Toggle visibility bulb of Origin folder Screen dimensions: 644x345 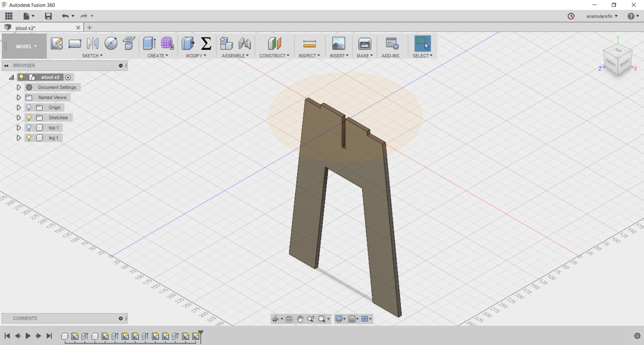click(29, 107)
